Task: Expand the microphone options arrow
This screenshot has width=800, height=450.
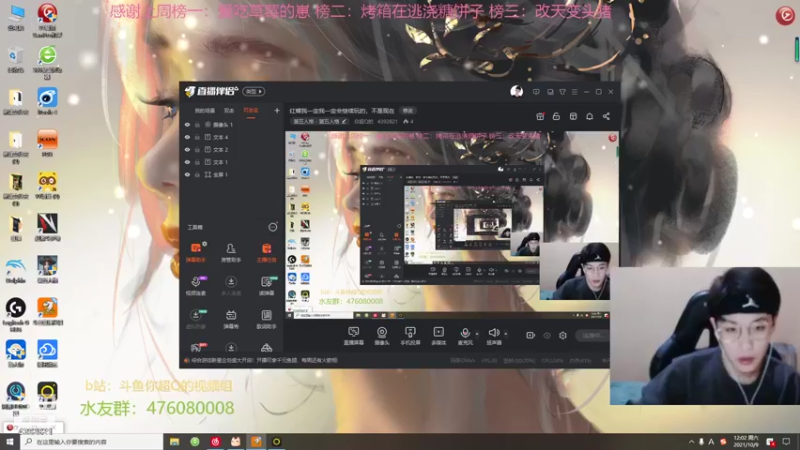Action: 477,334
